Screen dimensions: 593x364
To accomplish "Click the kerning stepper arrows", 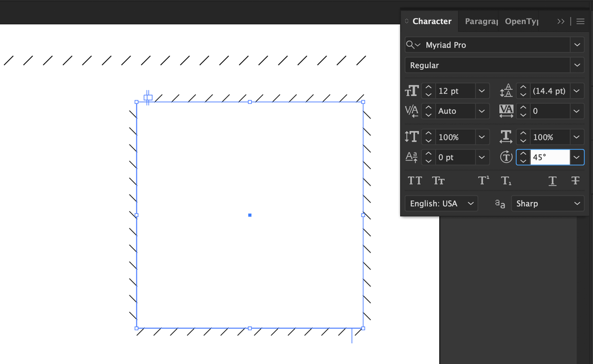I will (x=429, y=111).
